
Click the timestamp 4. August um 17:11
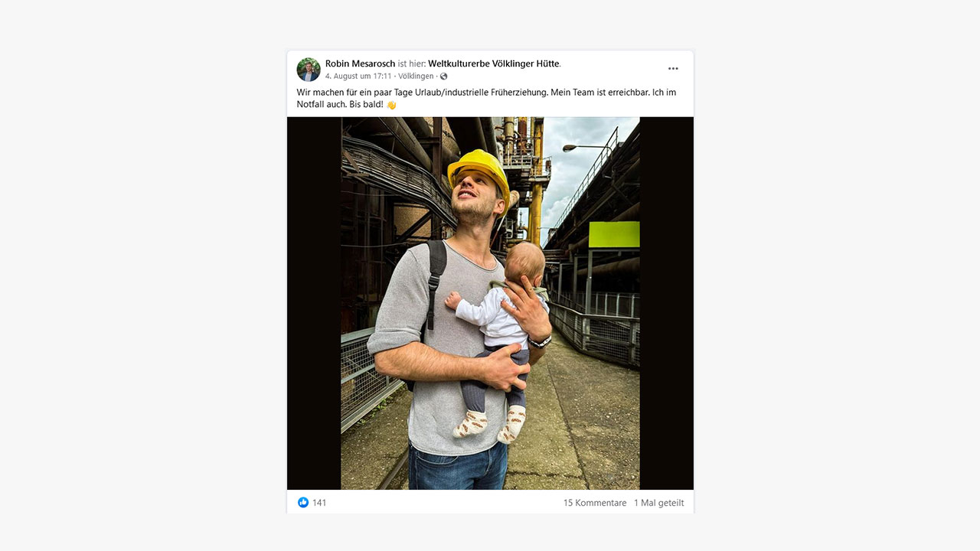coord(358,77)
